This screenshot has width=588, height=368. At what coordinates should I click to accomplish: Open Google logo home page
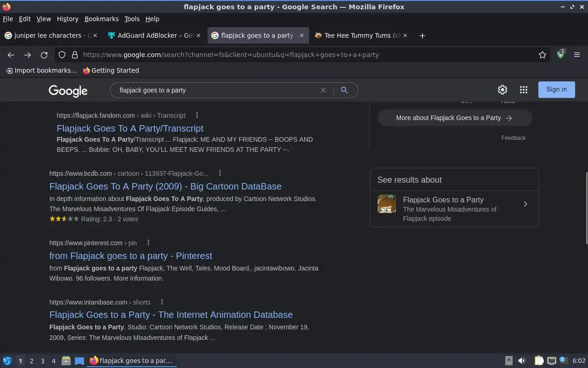pos(68,91)
